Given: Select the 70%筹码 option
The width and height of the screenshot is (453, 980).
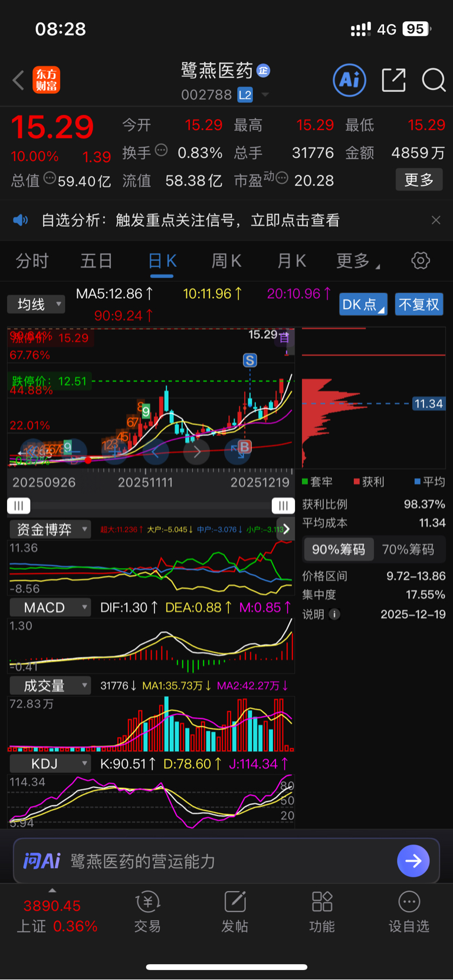Looking at the screenshot, I should 408,549.
